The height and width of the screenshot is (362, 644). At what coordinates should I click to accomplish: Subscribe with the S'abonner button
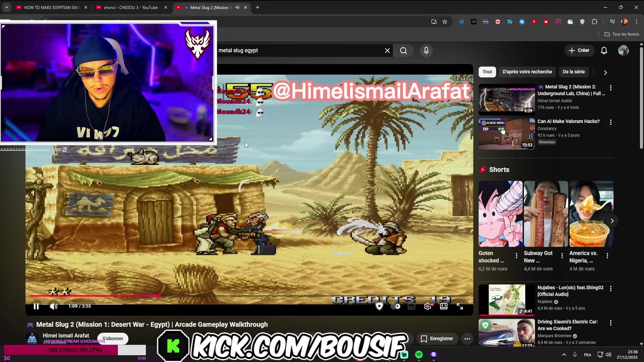[x=113, y=338]
